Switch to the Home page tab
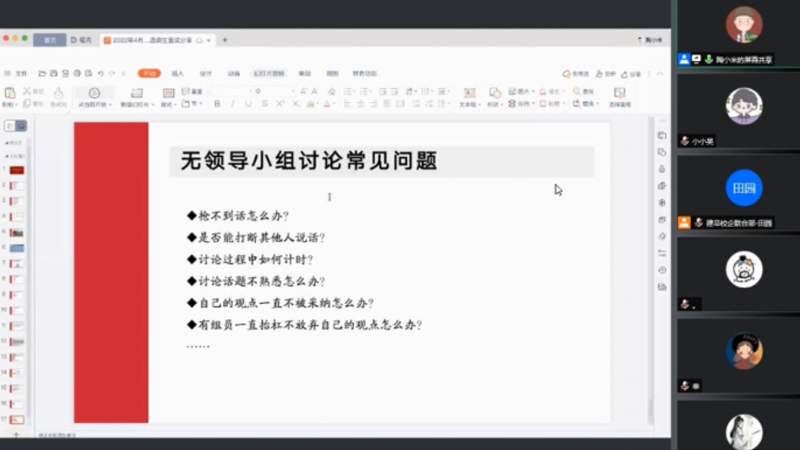The width and height of the screenshot is (800, 450). tap(49, 40)
